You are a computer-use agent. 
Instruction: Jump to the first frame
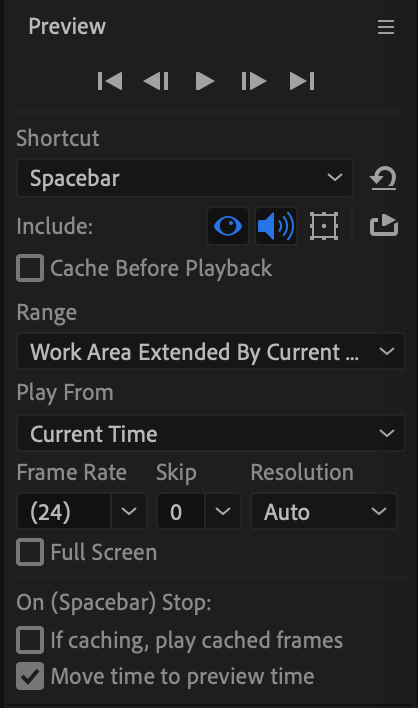point(110,81)
